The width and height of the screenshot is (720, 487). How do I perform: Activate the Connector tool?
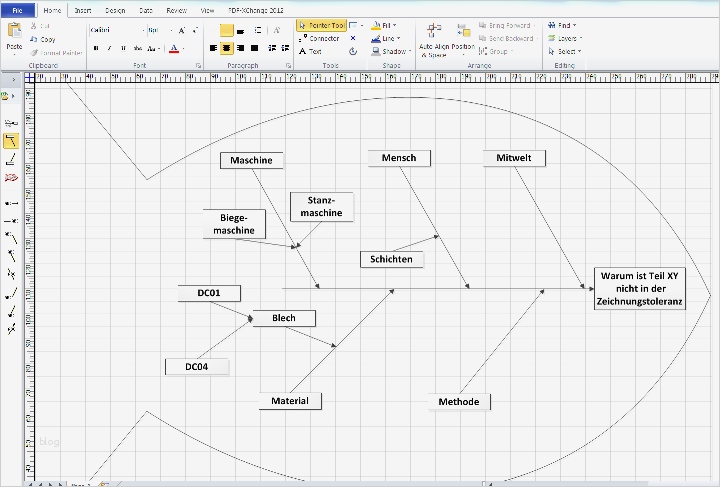tap(319, 38)
